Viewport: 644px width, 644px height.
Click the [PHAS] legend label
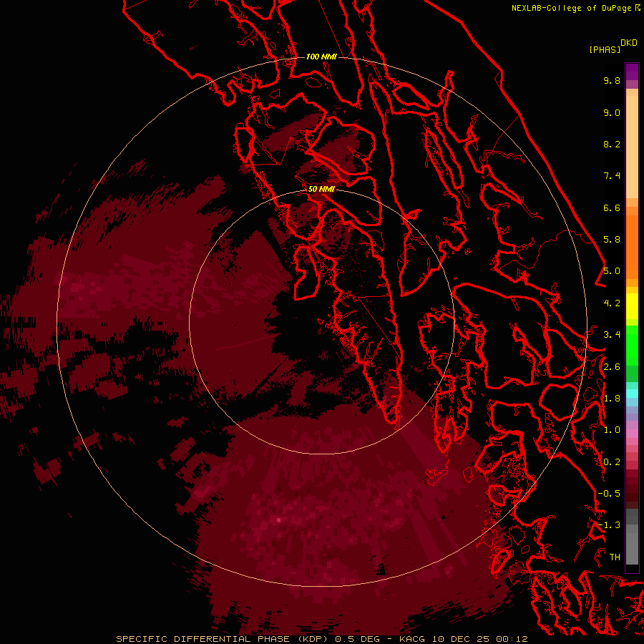click(605, 49)
